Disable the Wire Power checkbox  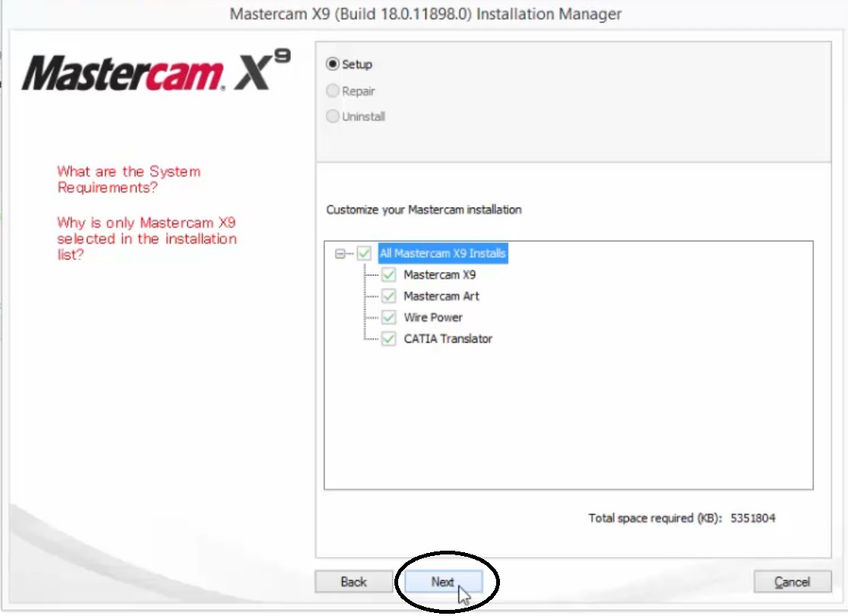tap(389, 317)
